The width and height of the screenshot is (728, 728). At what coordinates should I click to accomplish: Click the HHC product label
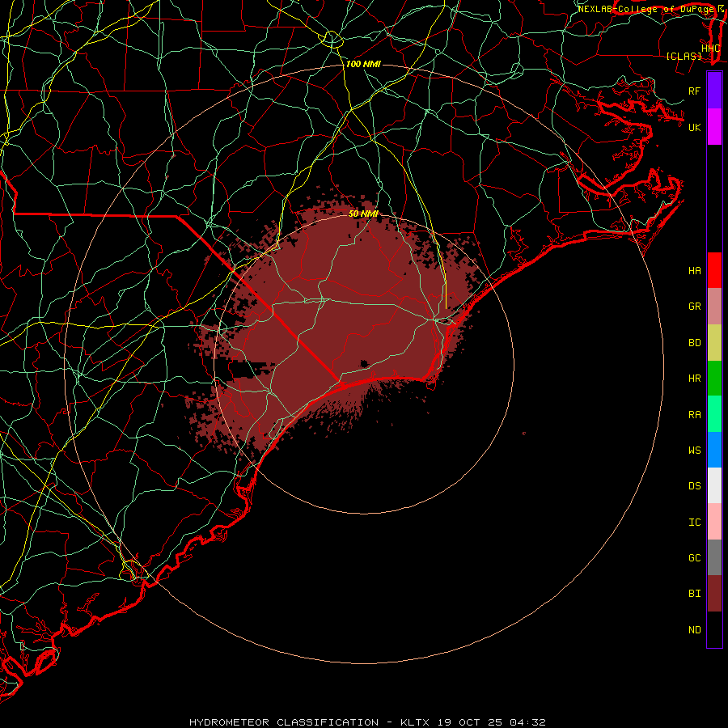(x=710, y=49)
